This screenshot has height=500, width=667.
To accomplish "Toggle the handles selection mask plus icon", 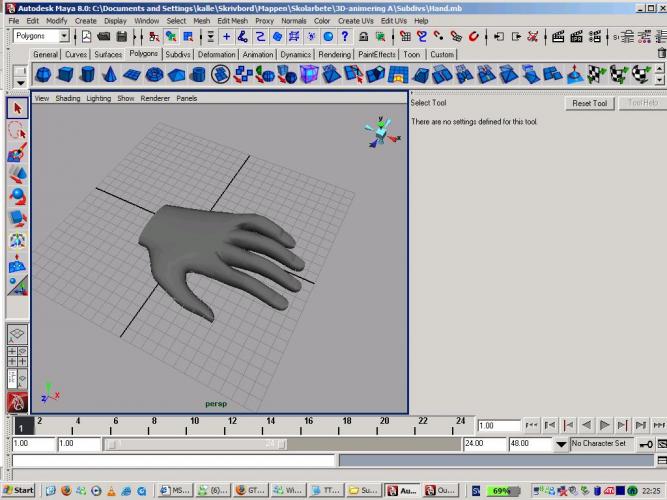I will click(226, 37).
